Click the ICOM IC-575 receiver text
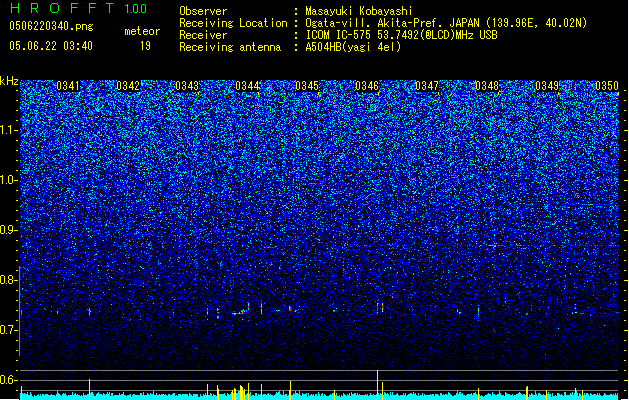The image size is (629, 400). tap(401, 35)
